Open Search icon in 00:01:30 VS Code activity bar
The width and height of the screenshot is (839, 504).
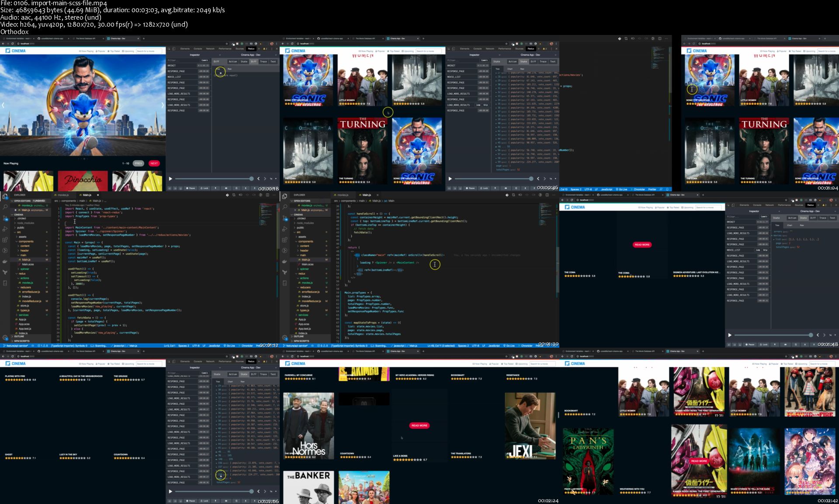point(284,207)
